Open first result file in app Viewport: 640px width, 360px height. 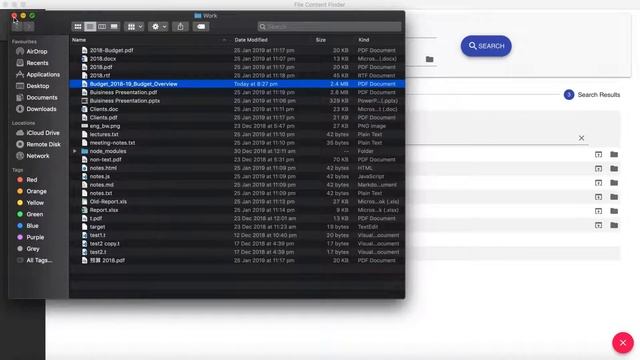coord(598,154)
